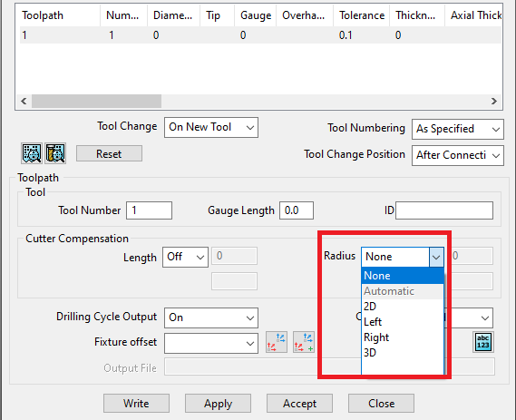Click the abc 123 icon
This screenshot has width=516, height=420.
483,342
